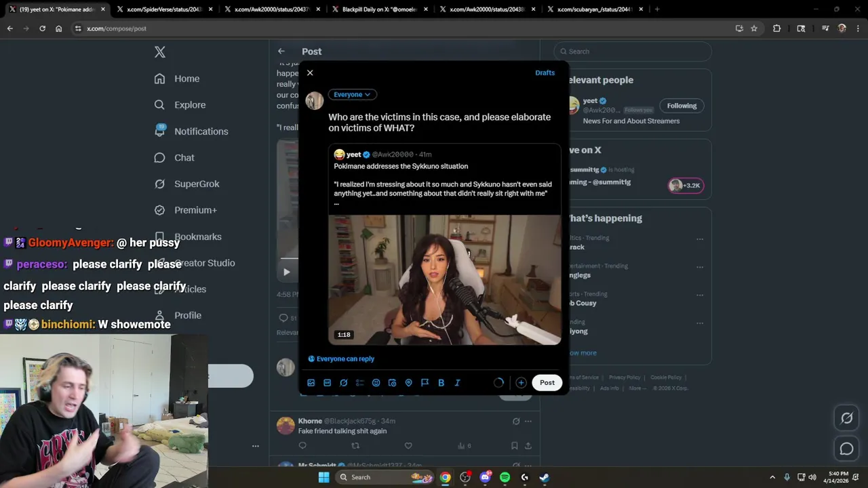
Task: Open the summit1g +3.2K listeners badge
Action: 686,185
